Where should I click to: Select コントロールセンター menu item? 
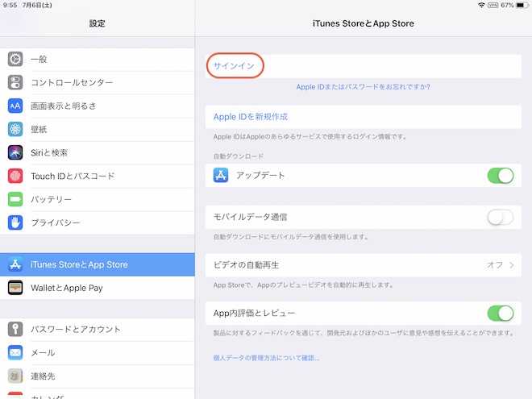pos(98,82)
